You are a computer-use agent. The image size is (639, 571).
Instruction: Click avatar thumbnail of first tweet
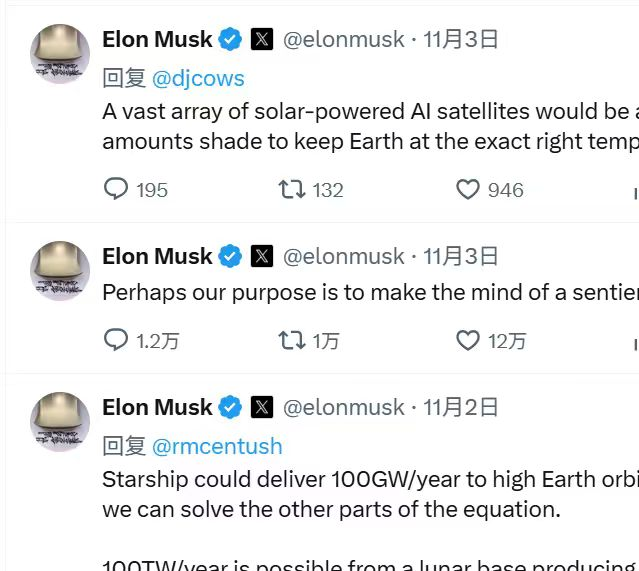pos(60,53)
